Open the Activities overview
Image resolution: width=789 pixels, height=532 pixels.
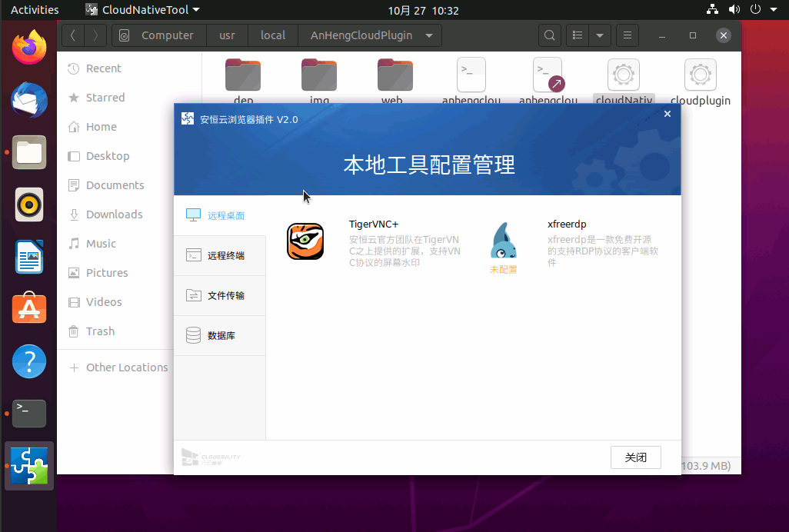[35, 10]
